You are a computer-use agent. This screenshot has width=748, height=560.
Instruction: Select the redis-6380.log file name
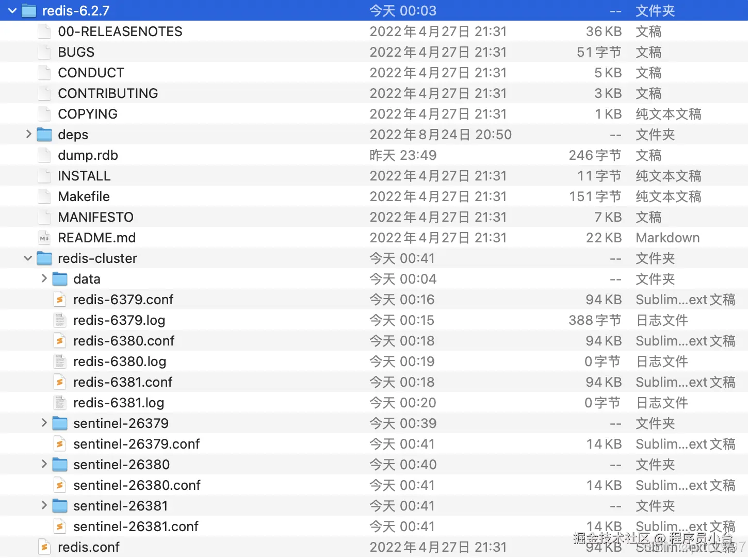coord(120,361)
